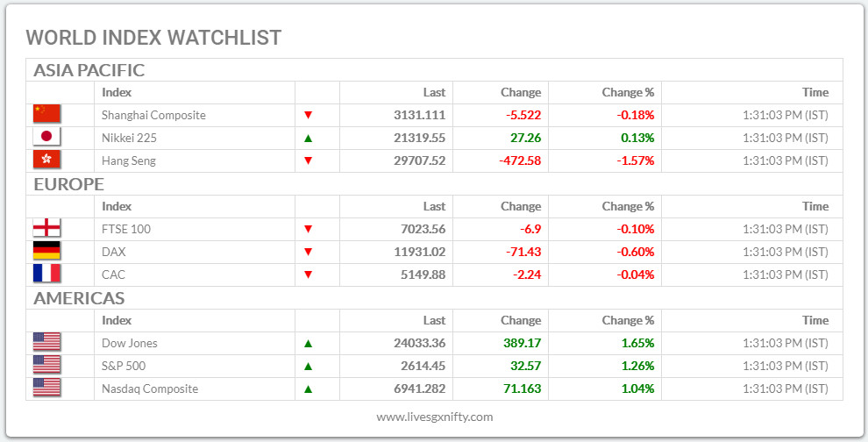
Task: Select the S&P 500 index name
Action: pyautogui.click(x=124, y=366)
